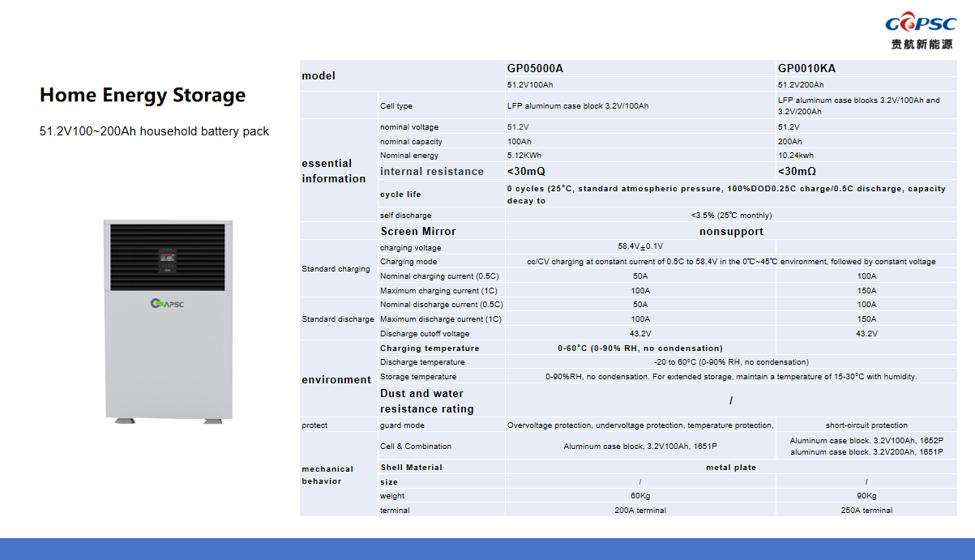975x560 pixels.
Task: Click the black vent grille on the cabinet
Action: point(168,255)
